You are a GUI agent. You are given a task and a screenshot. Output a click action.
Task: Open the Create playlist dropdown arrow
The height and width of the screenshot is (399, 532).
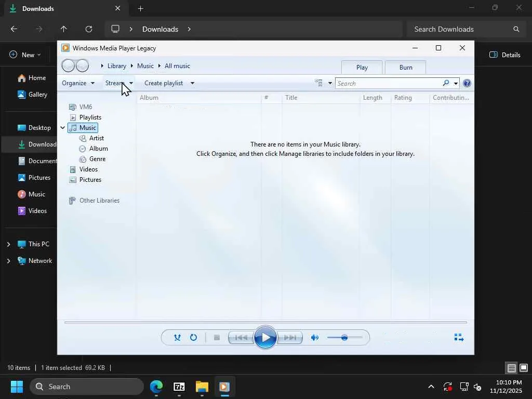[192, 83]
